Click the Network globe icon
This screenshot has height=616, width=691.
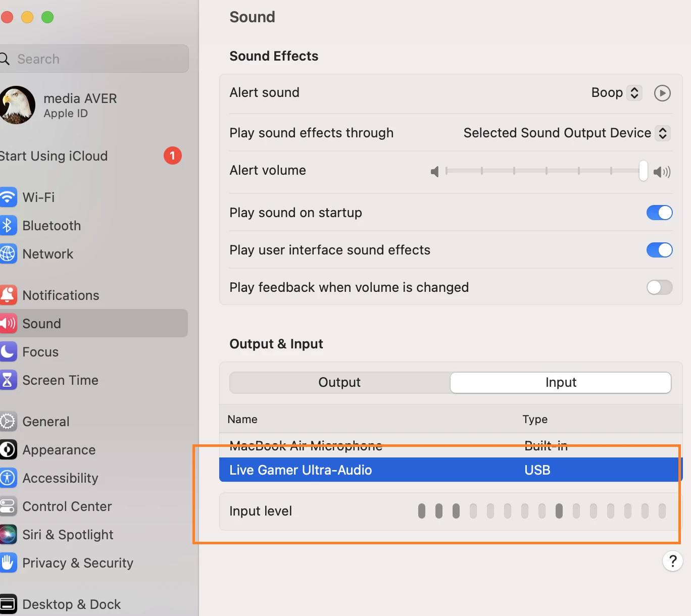point(8,253)
